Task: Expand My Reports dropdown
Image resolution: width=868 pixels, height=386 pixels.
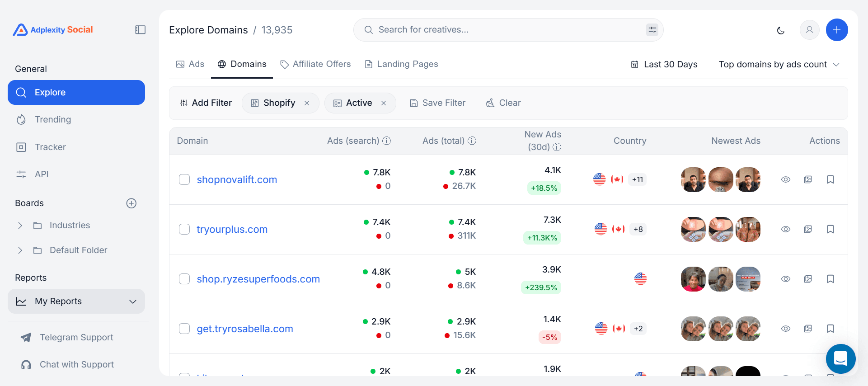Action: pyautogui.click(x=76, y=301)
